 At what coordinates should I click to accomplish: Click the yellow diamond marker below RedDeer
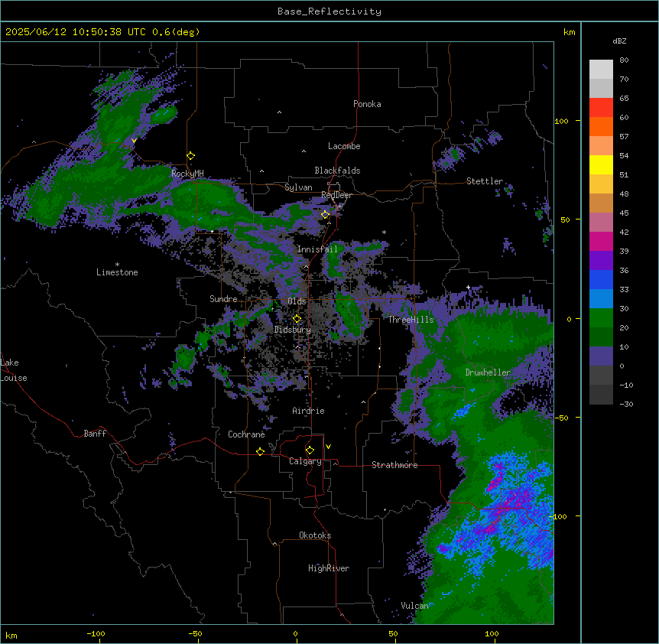[325, 215]
